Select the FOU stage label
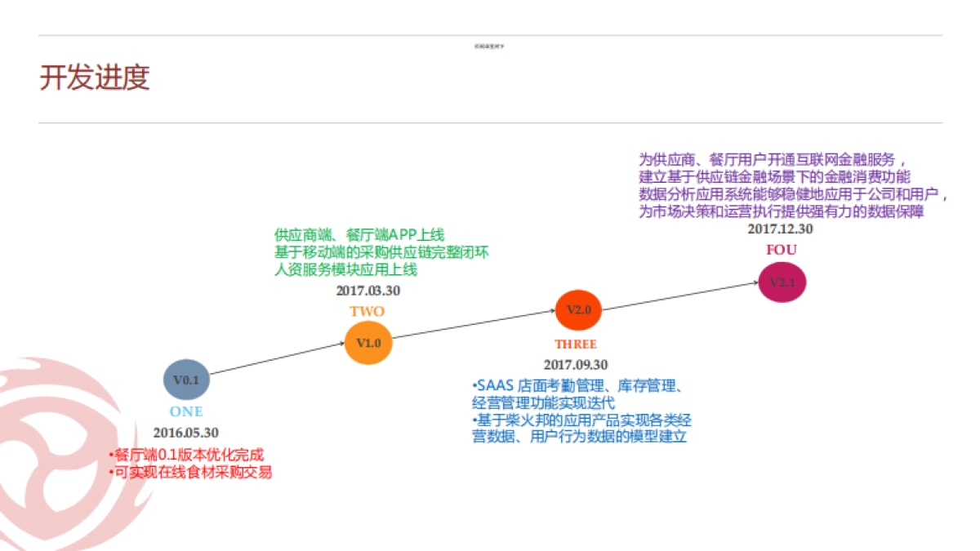This screenshot has height=551, width=980. [781, 250]
